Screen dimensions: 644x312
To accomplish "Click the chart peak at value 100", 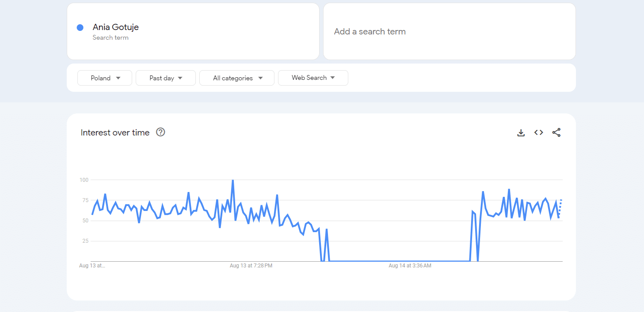I will (233, 180).
